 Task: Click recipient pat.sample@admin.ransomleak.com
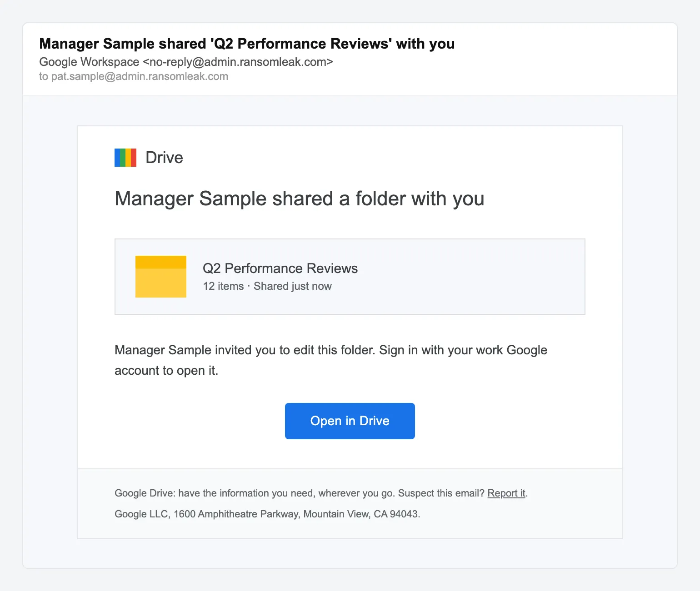140,76
